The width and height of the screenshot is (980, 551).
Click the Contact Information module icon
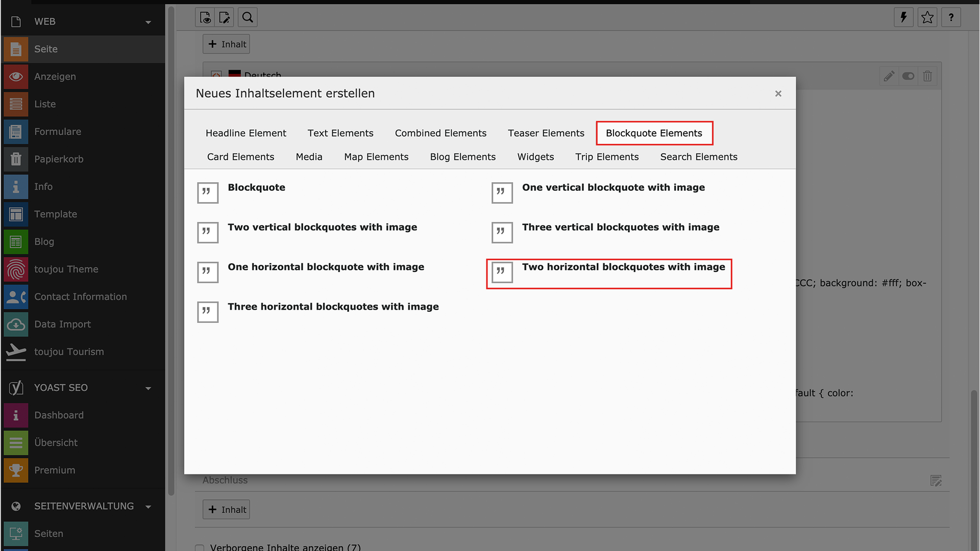click(16, 297)
